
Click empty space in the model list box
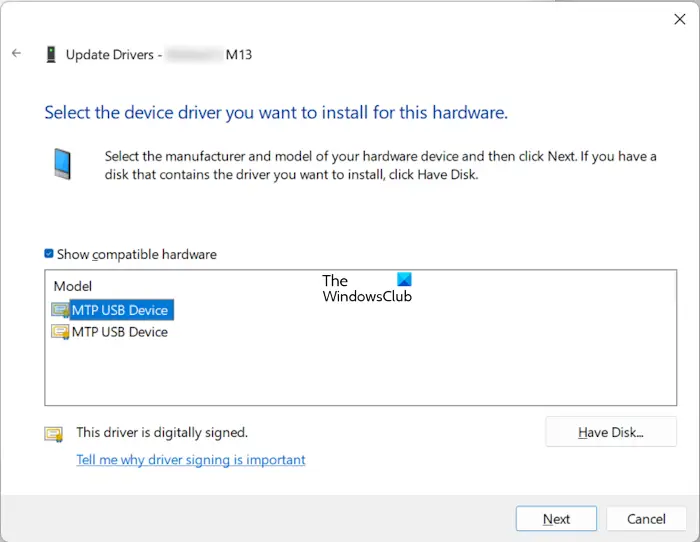pyautogui.click(x=400, y=370)
